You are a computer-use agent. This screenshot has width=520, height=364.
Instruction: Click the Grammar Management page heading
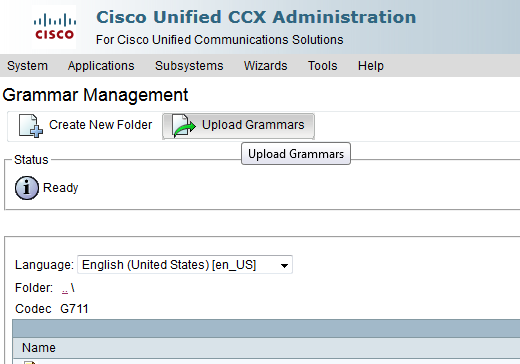pyautogui.click(x=95, y=95)
